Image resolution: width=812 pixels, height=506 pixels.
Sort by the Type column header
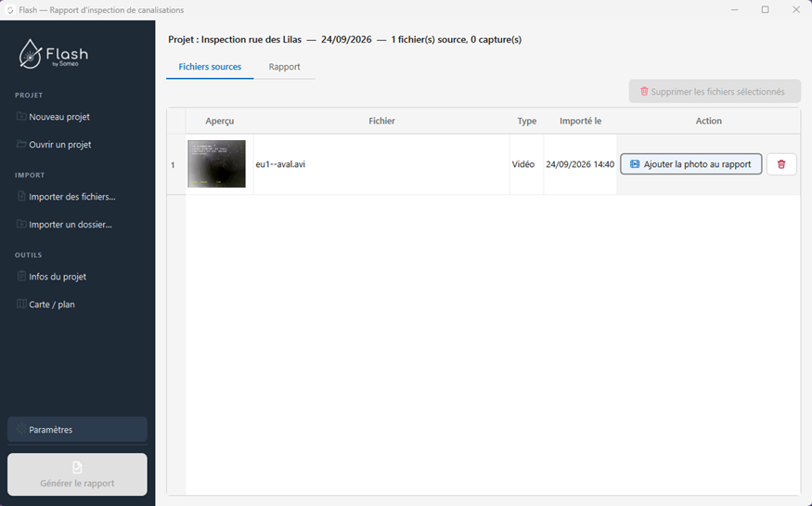pyautogui.click(x=527, y=121)
